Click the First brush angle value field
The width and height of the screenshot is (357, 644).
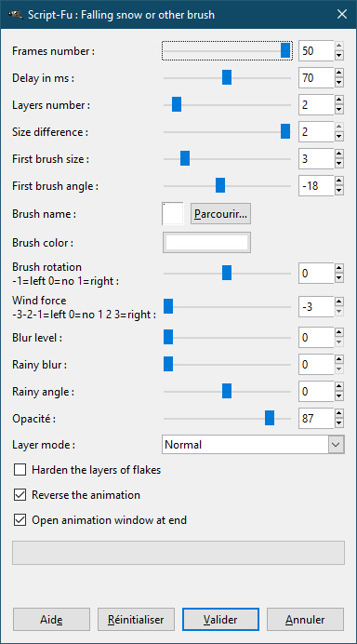(x=316, y=185)
